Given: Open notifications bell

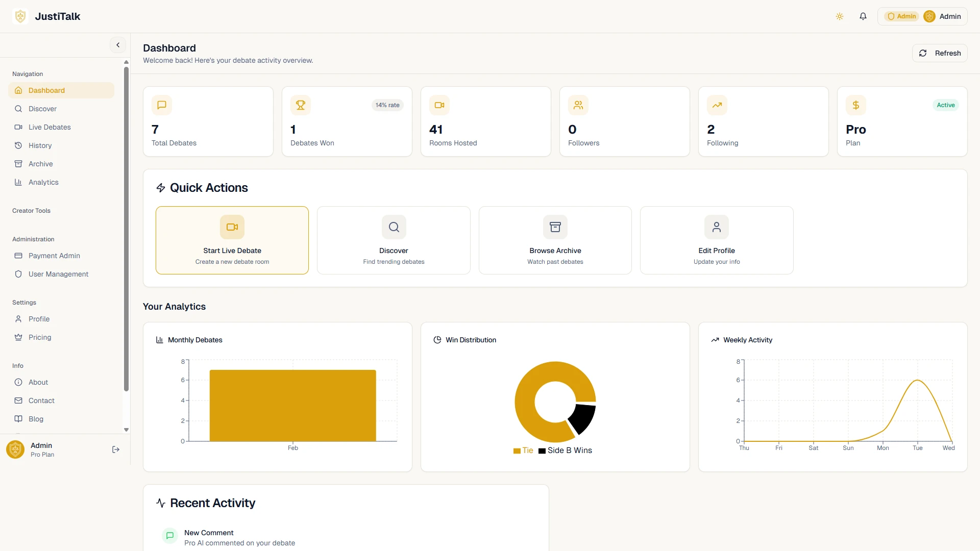Looking at the screenshot, I should click(x=863, y=16).
